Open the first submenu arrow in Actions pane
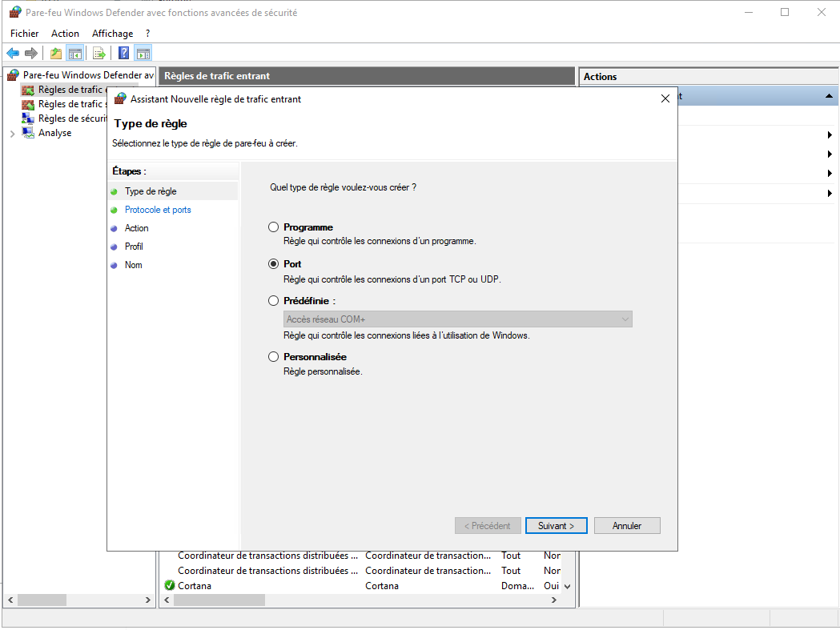The image size is (840, 630). pyautogui.click(x=830, y=135)
